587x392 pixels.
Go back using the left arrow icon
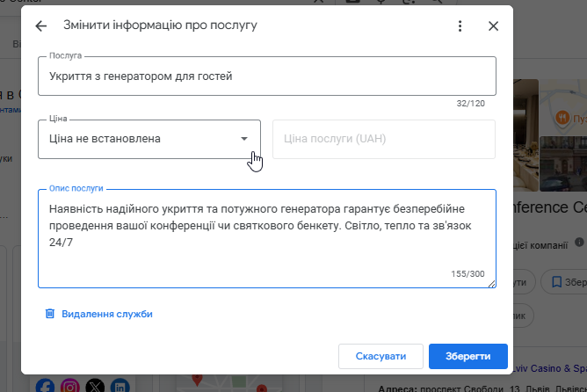[x=40, y=25]
